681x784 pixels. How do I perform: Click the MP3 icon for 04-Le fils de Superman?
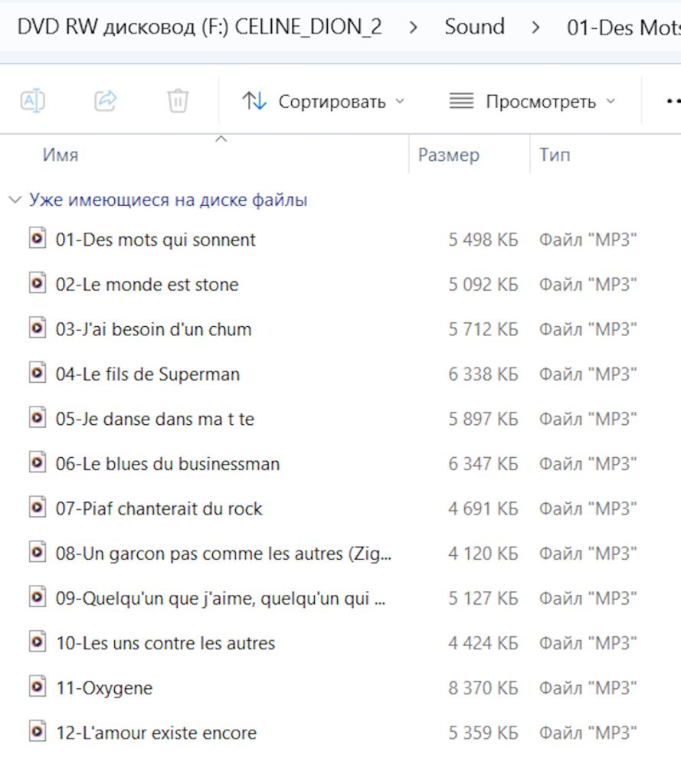point(38,373)
